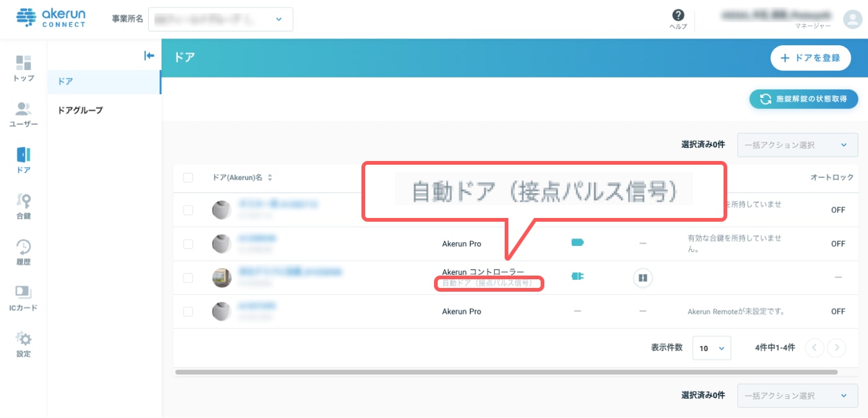Screen dimensions: 868x418
Task: Open the ヘルプ help icon
Action: coord(678,19)
